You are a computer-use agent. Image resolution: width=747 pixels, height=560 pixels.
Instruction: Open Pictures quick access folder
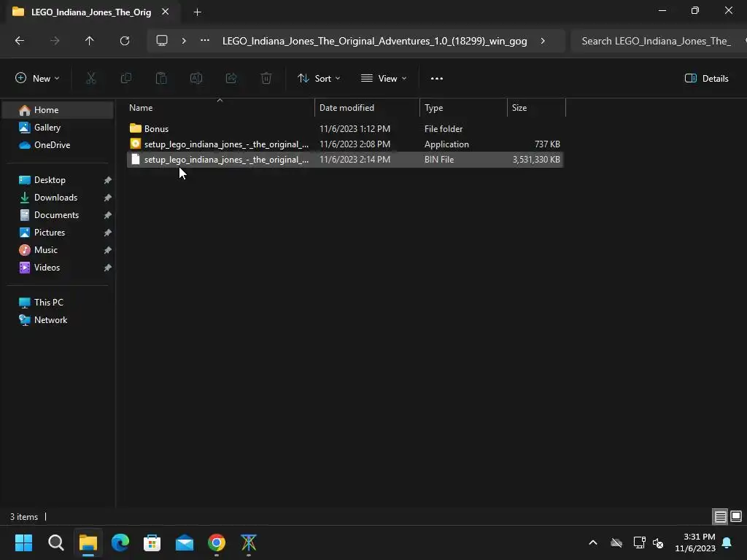tap(58, 233)
